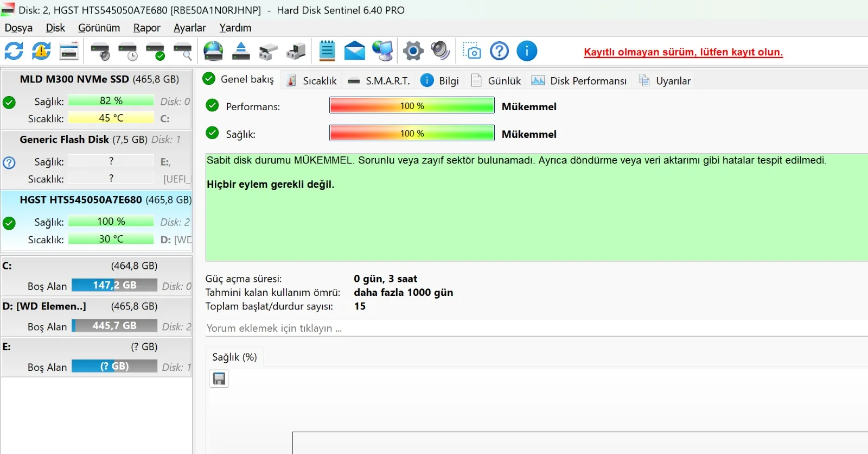
Task: Open the Rapor menu
Action: (146, 28)
